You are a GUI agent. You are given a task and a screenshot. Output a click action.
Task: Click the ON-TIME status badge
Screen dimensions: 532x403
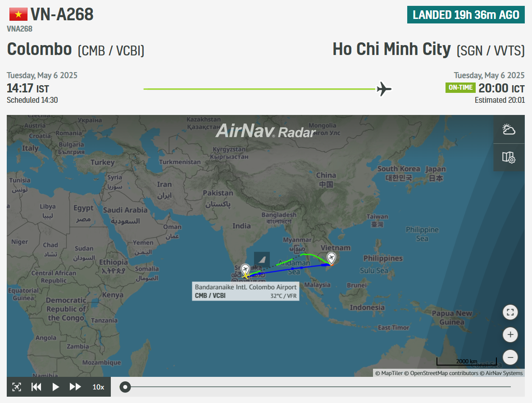click(x=460, y=87)
